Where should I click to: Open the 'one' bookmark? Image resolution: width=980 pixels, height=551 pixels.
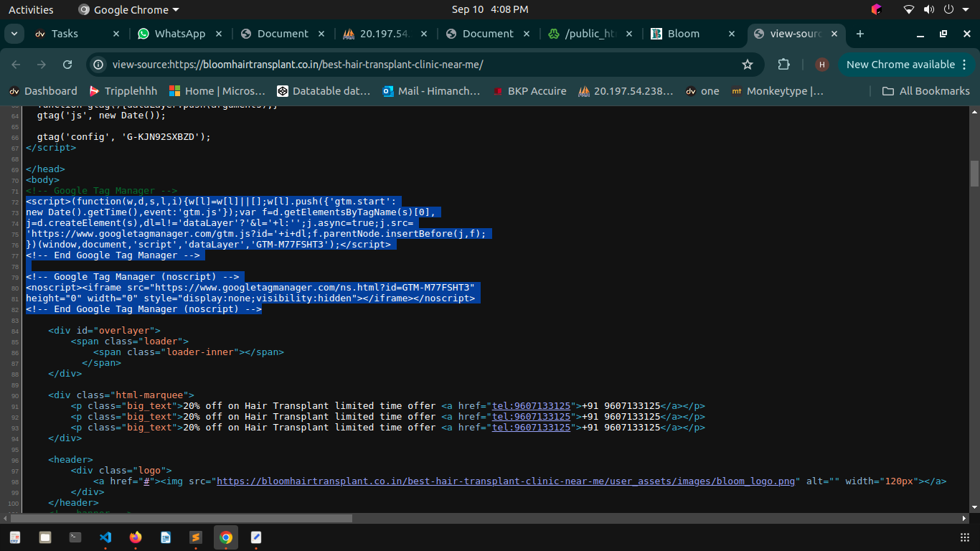tap(702, 91)
